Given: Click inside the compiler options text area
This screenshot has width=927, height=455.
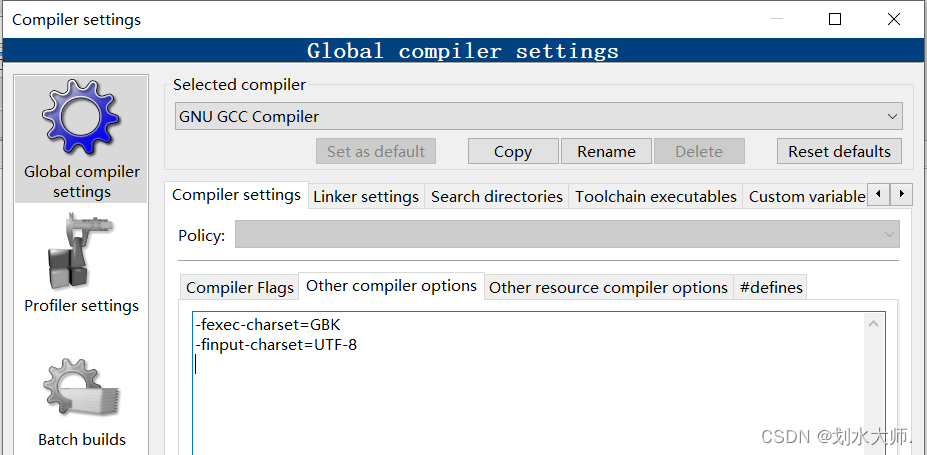Looking at the screenshot, I should [x=530, y=400].
